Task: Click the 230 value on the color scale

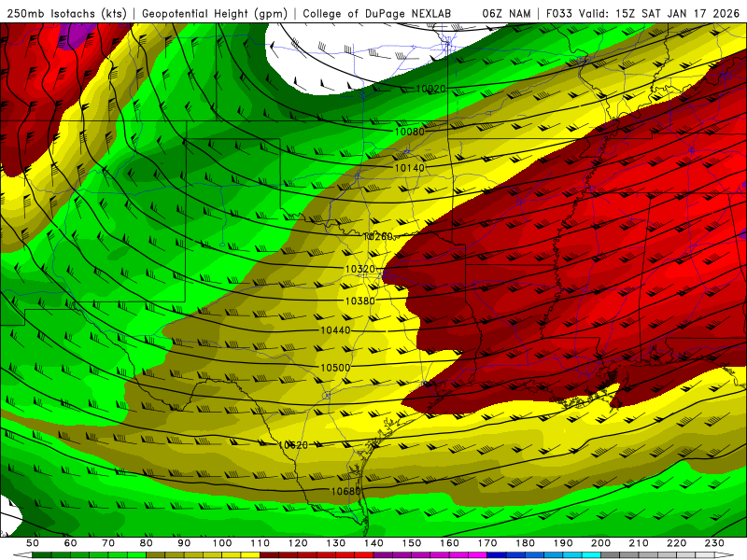Action: click(x=714, y=543)
